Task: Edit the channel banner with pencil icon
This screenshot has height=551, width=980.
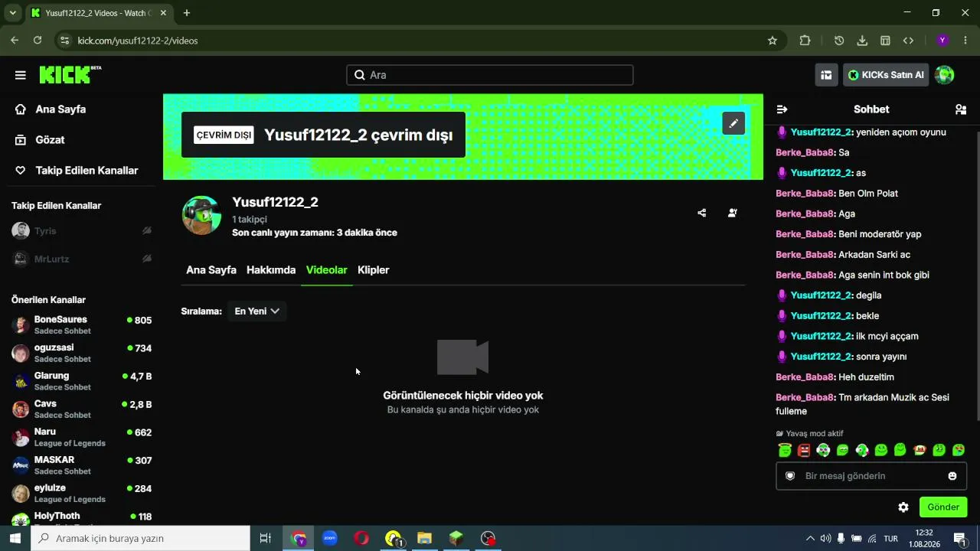Action: [733, 123]
